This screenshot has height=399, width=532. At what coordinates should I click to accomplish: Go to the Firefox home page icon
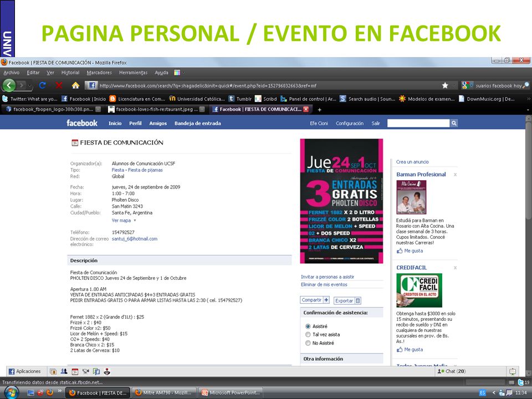pyautogui.click(x=76, y=85)
